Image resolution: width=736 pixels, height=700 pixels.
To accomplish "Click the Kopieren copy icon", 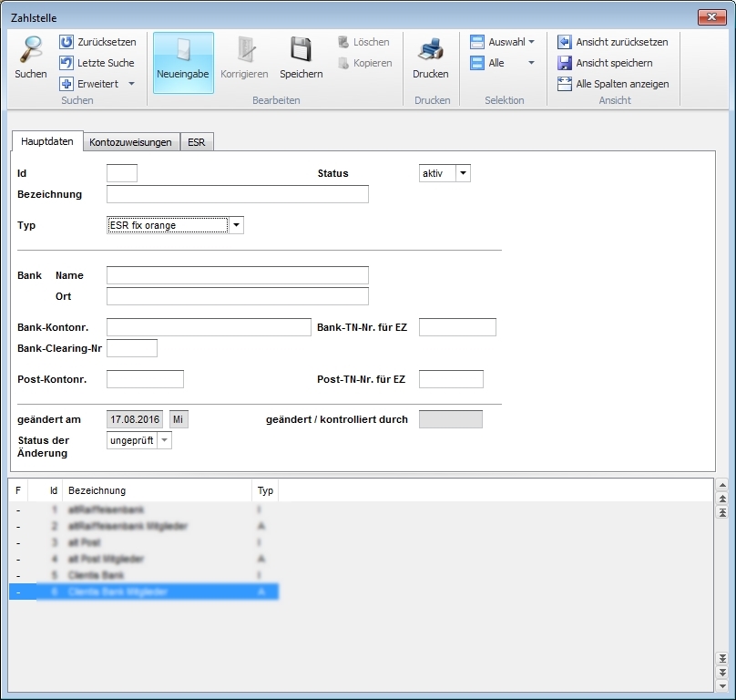I will click(x=343, y=63).
